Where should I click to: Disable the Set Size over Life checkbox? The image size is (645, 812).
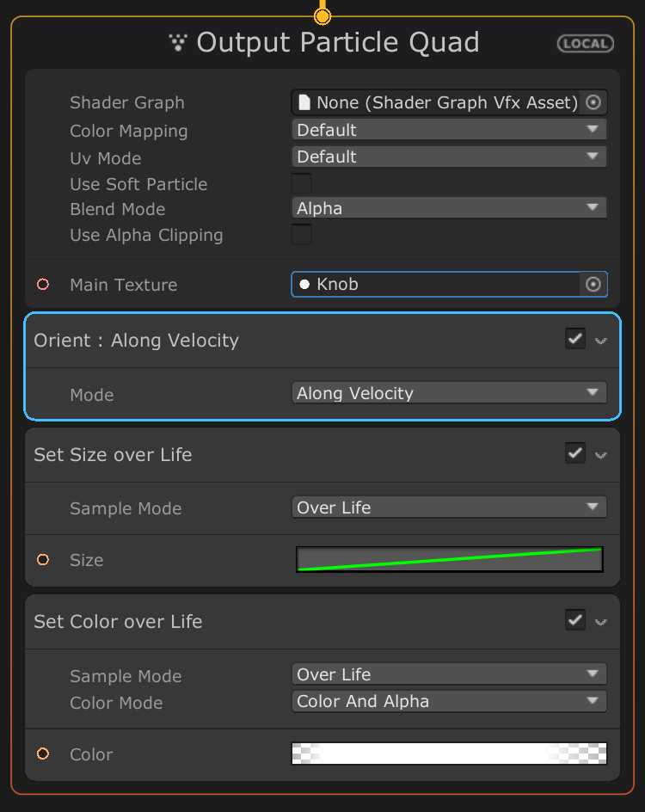click(x=574, y=452)
